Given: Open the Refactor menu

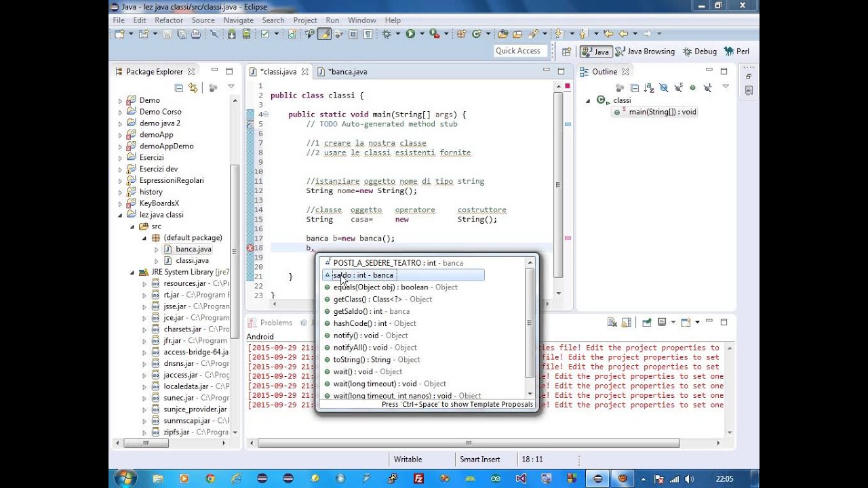Looking at the screenshot, I should pyautogui.click(x=169, y=20).
